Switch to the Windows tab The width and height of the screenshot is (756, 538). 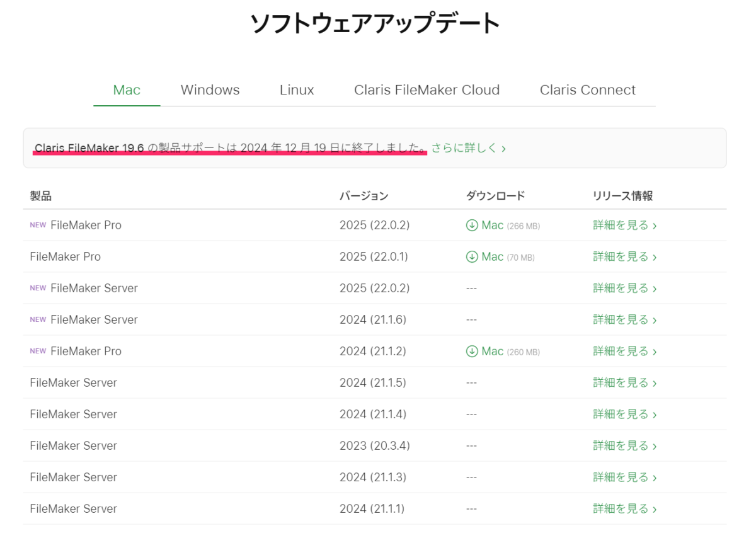[210, 90]
